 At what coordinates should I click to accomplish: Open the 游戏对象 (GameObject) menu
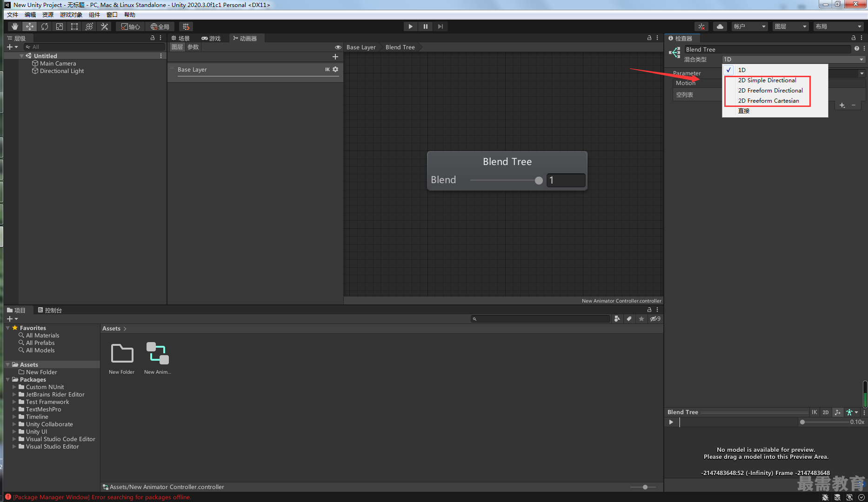pos(71,15)
